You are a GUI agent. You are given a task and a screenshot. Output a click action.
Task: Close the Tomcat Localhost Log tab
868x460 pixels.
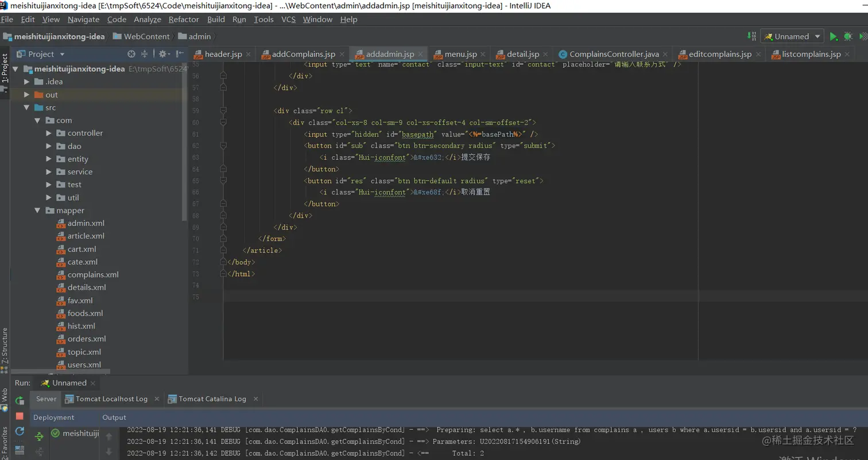coord(156,399)
